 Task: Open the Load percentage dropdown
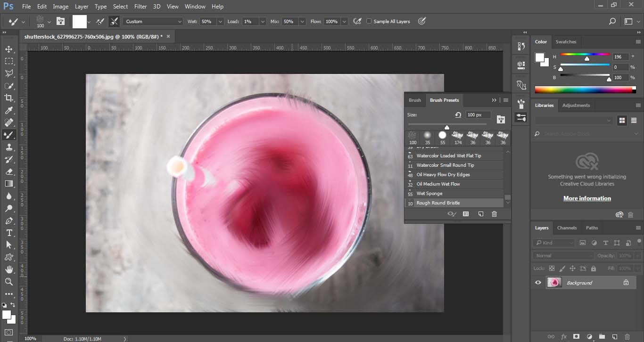click(x=262, y=21)
